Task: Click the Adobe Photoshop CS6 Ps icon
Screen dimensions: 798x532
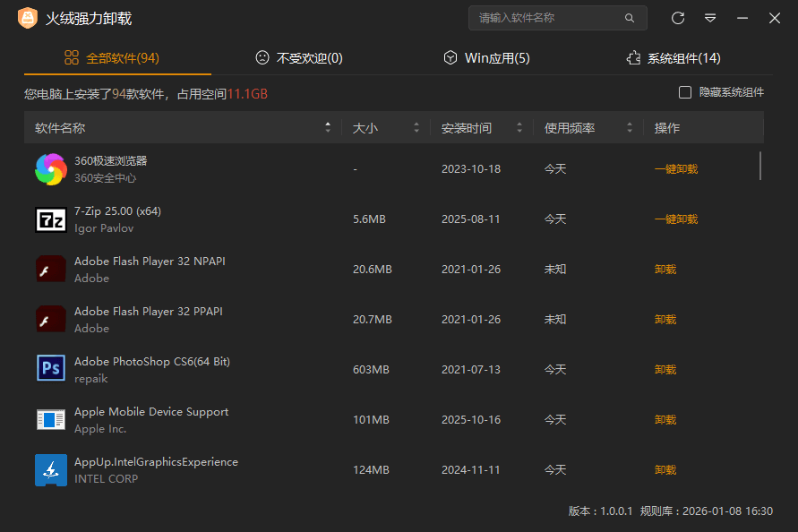Action: pyautogui.click(x=51, y=369)
